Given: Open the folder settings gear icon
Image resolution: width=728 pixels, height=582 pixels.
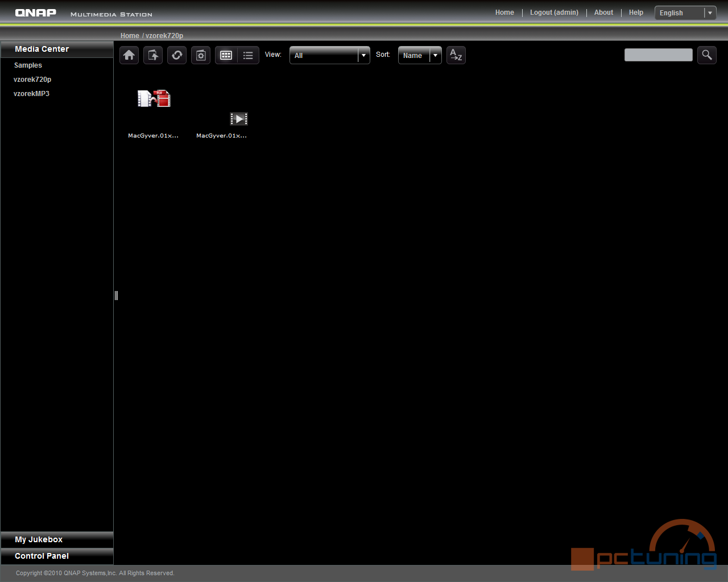Looking at the screenshot, I should tap(201, 55).
